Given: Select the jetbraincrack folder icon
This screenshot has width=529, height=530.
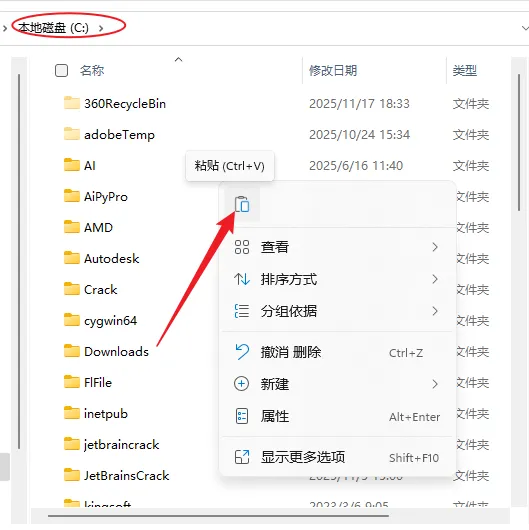Looking at the screenshot, I should click(x=72, y=444).
